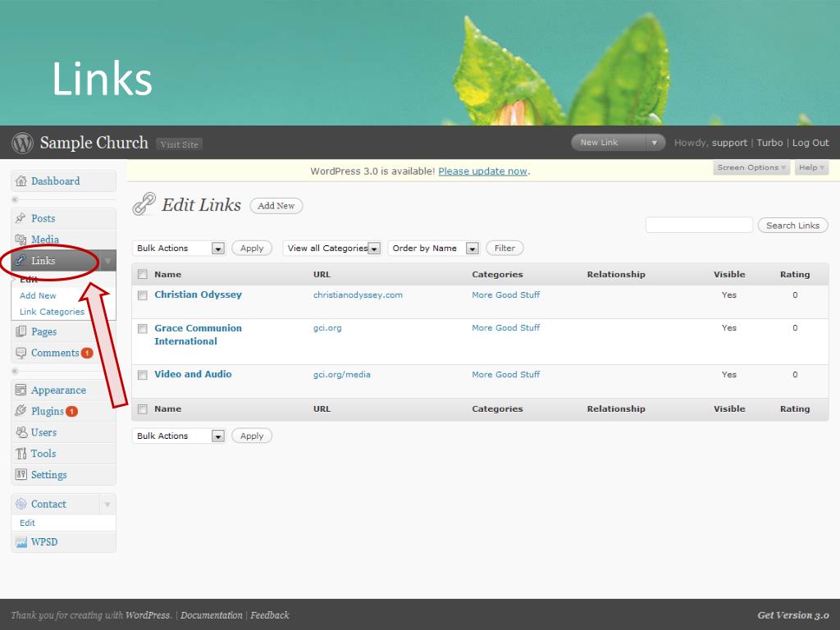Expand the Screen Options panel

(751, 167)
